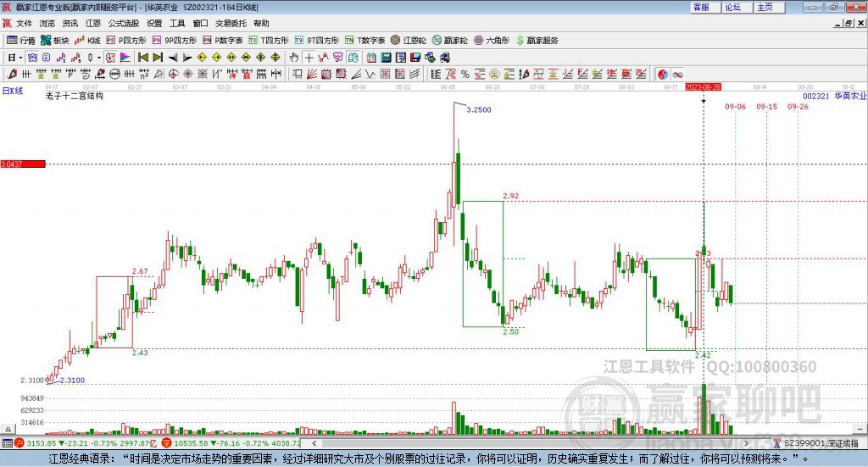Click the red-blue yin-yang icon

(x=663, y=74)
